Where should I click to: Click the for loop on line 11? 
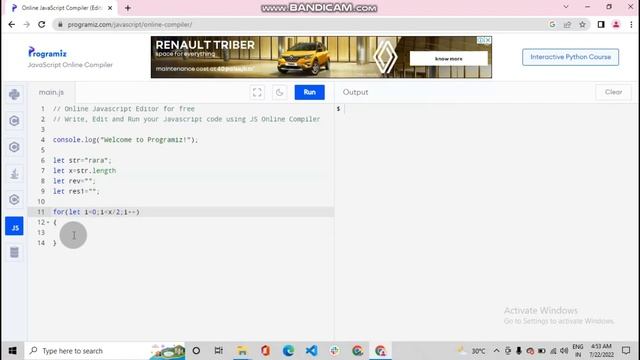(x=96, y=212)
